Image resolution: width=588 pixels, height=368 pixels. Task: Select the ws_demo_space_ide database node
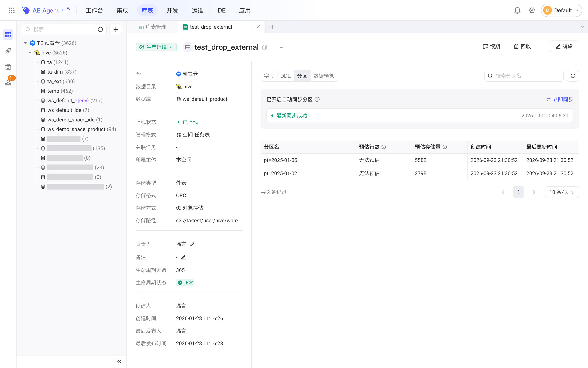(71, 120)
